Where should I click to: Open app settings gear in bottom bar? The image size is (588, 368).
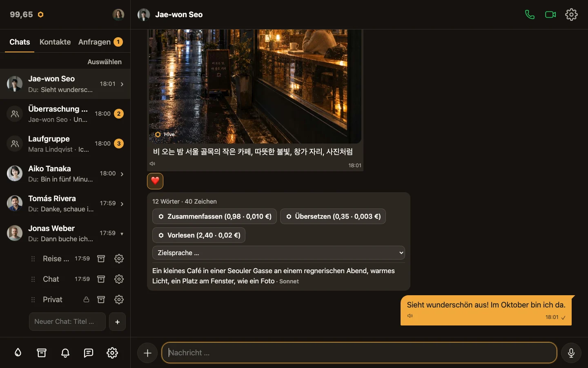pyautogui.click(x=112, y=353)
